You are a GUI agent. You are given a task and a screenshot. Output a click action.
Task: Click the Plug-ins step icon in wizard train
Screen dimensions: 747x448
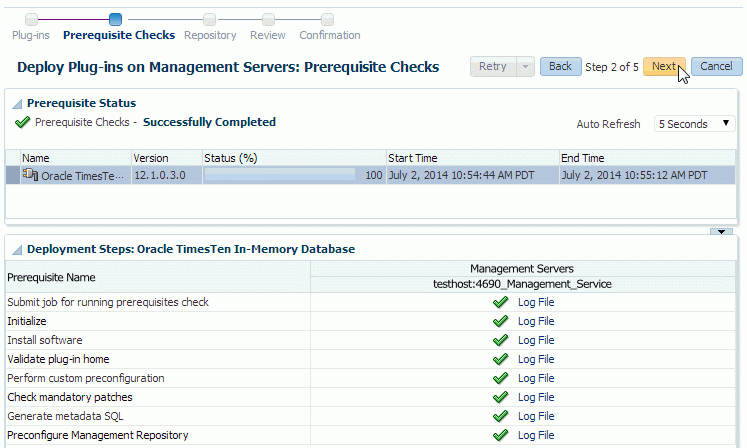[x=32, y=19]
